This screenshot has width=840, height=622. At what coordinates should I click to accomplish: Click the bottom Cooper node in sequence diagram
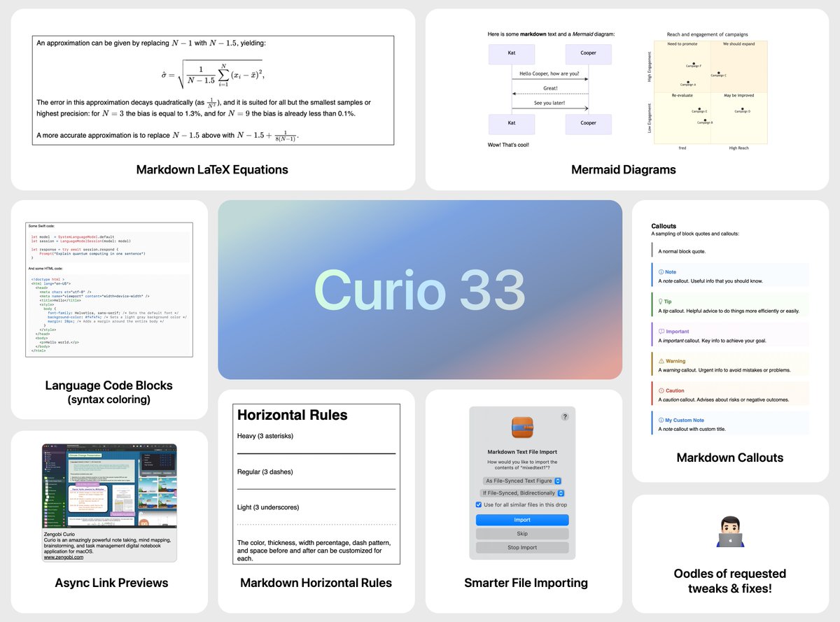click(x=589, y=124)
